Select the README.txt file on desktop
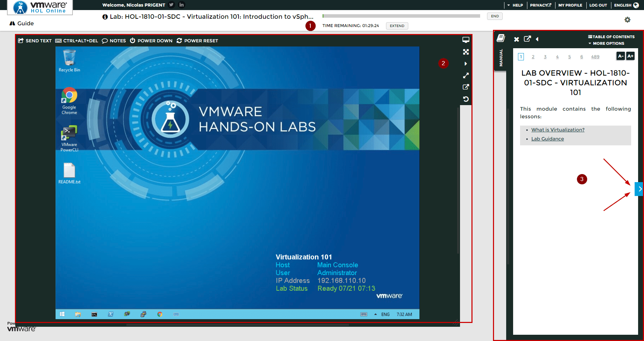644x341 pixels. point(69,173)
